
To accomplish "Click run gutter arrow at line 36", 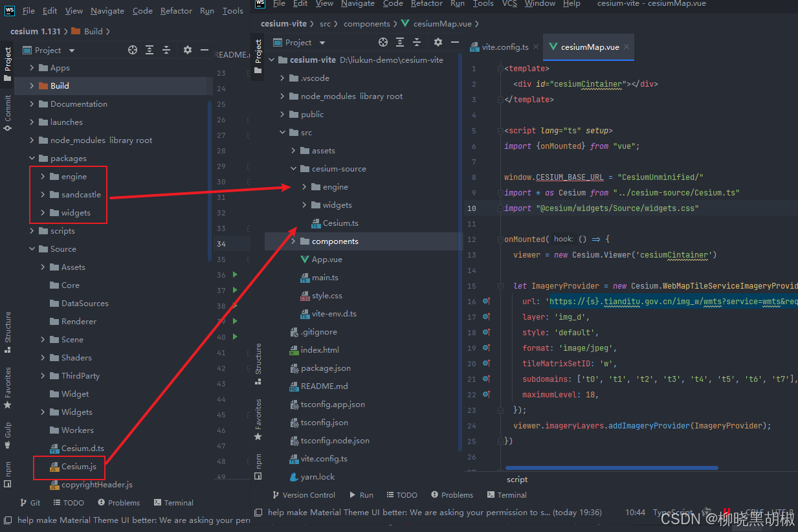I will coord(236,275).
